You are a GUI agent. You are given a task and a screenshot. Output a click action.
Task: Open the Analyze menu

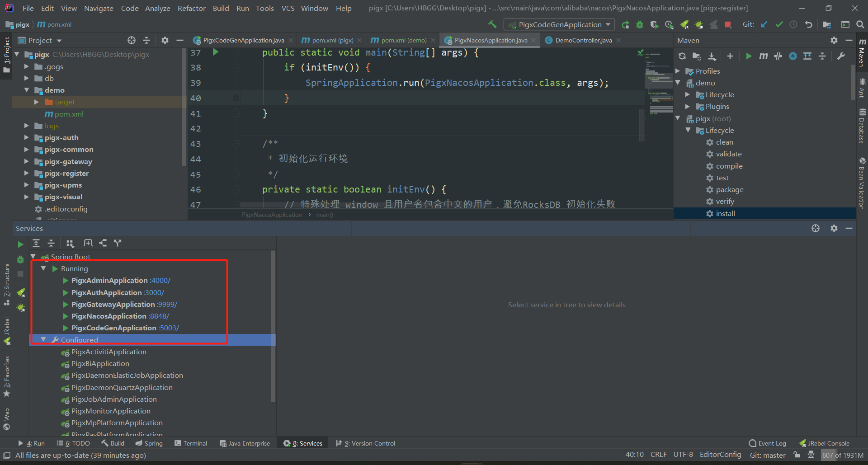(157, 8)
